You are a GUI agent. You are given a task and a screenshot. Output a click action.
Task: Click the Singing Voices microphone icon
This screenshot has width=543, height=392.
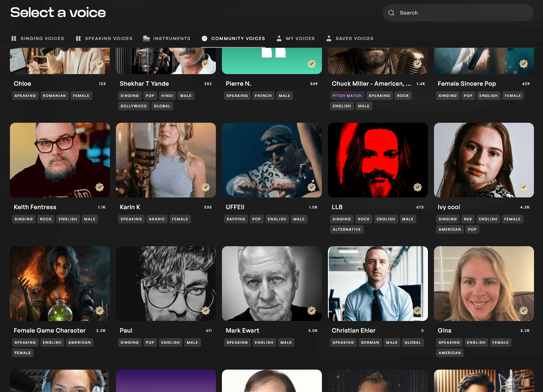14,38
